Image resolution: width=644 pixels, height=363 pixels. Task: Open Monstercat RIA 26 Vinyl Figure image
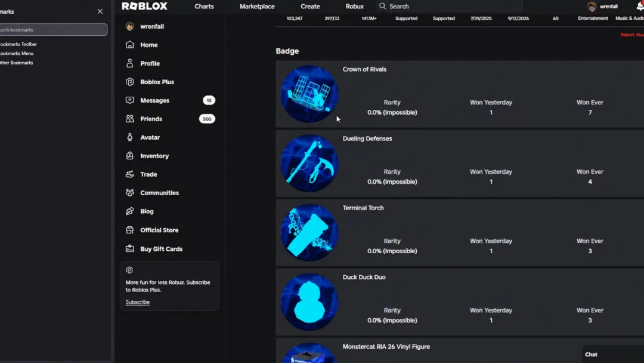click(x=309, y=353)
